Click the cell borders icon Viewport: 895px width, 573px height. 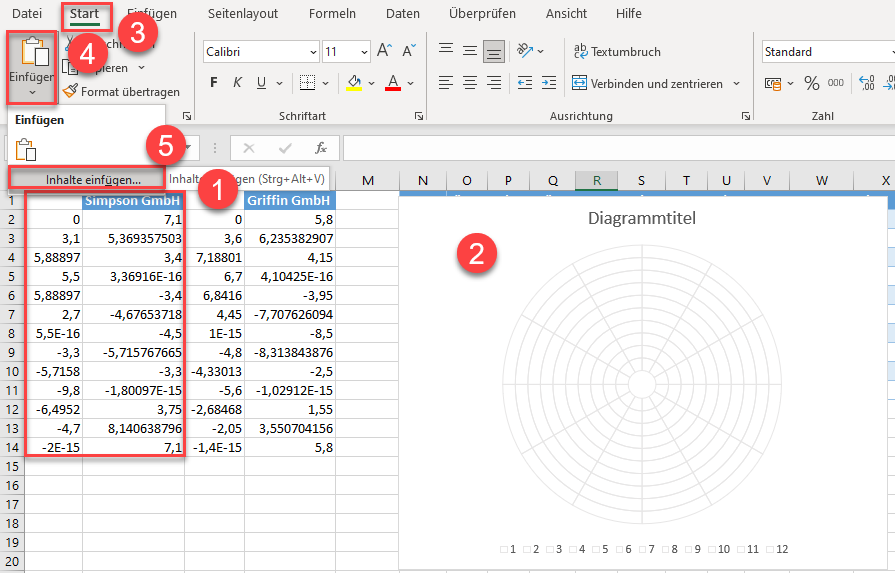pos(308,83)
